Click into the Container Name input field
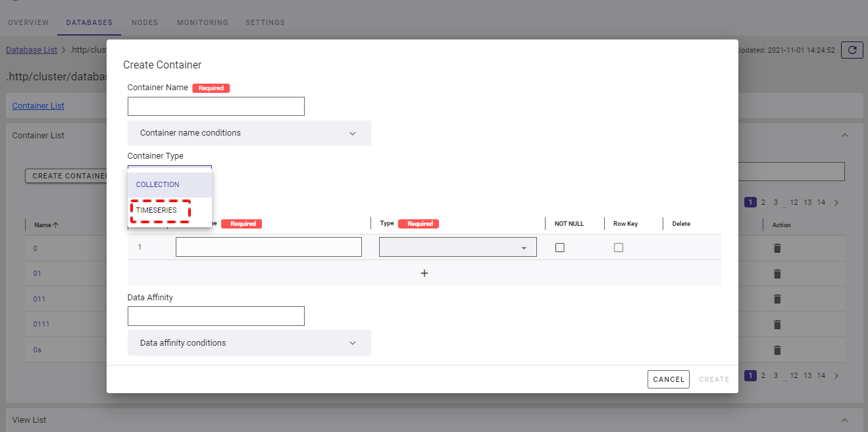This screenshot has width=868, height=432. coord(216,107)
